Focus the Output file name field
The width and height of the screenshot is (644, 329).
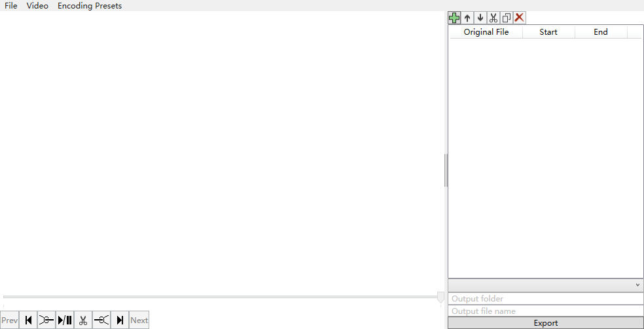point(546,311)
